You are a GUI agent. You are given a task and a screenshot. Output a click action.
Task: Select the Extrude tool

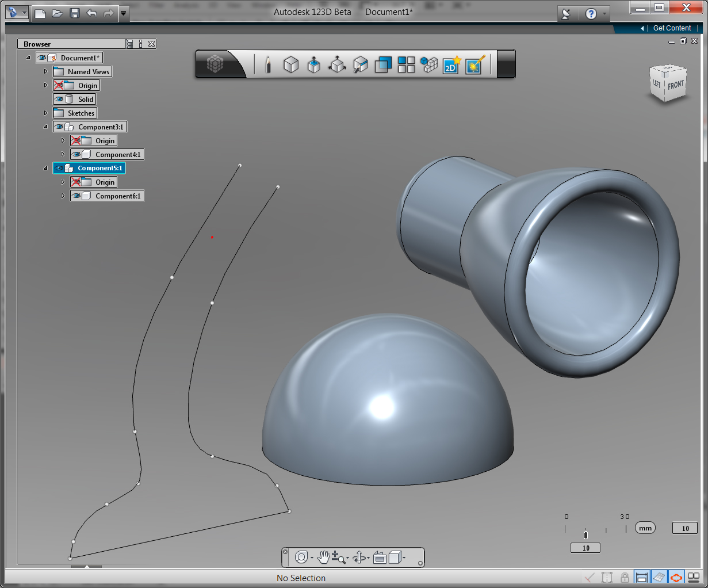[x=314, y=64]
